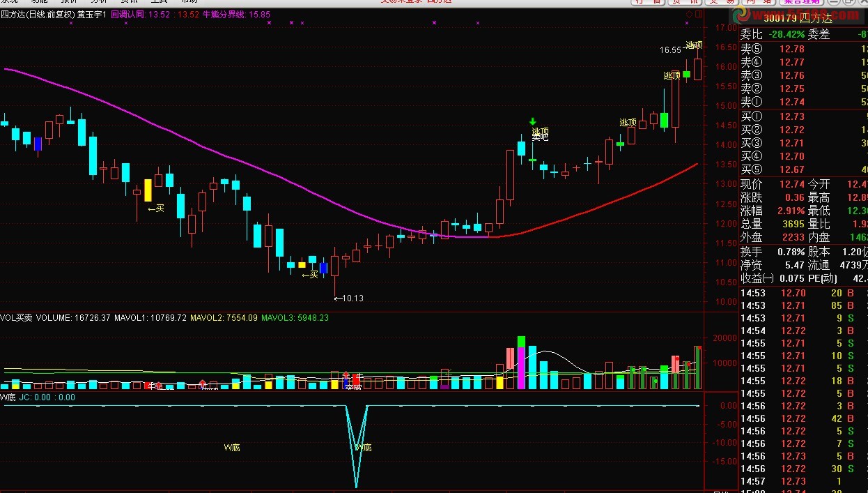Click the 内盘 label

tap(819, 237)
